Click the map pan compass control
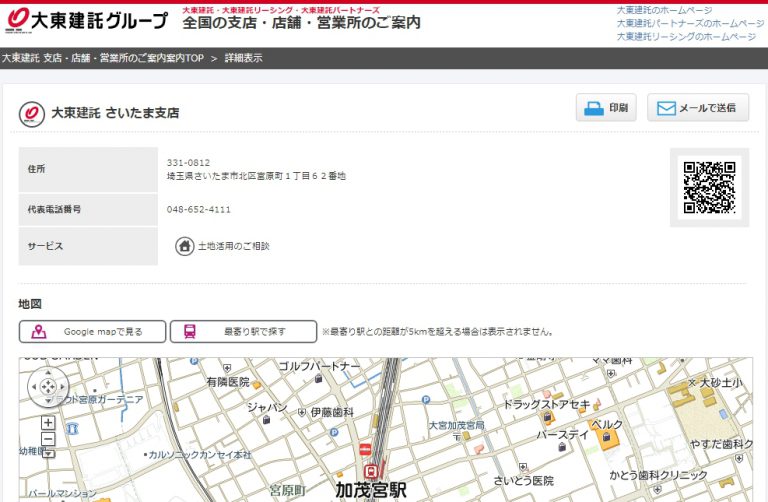This screenshot has height=502, width=768. click(48, 386)
